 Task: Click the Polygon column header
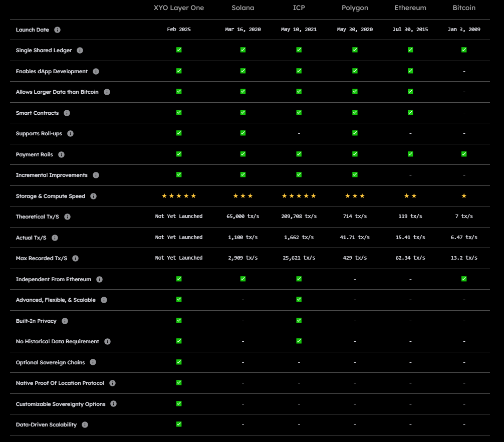[355, 8]
